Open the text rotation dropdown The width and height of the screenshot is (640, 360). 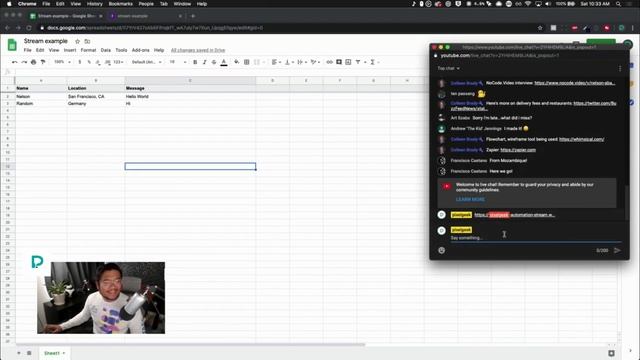click(x=315, y=62)
